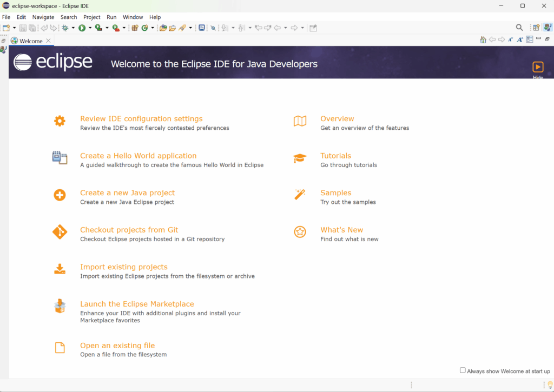The image size is (554, 392).
Task: Click Create a Hello World application
Action: (138, 156)
